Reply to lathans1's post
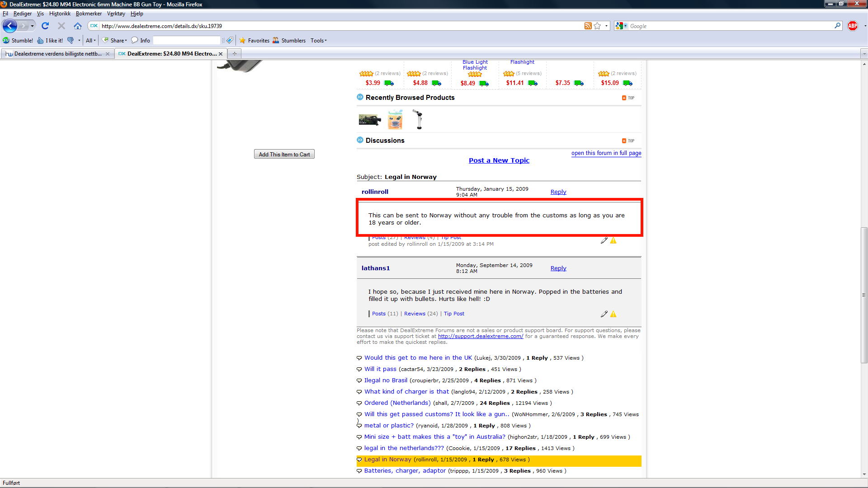 [x=558, y=268]
